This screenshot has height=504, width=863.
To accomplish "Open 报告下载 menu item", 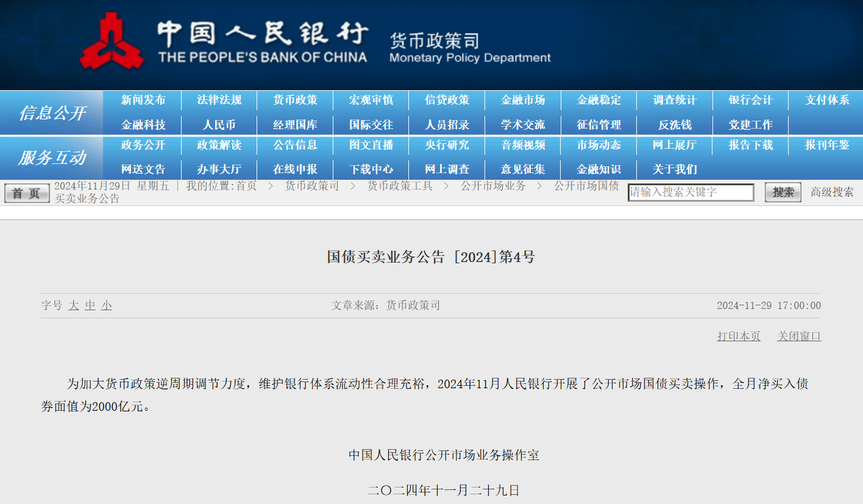I will click(750, 145).
